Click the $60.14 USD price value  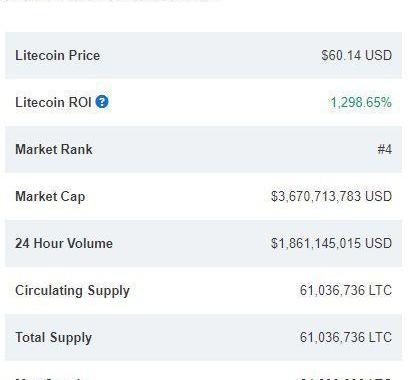357,55
